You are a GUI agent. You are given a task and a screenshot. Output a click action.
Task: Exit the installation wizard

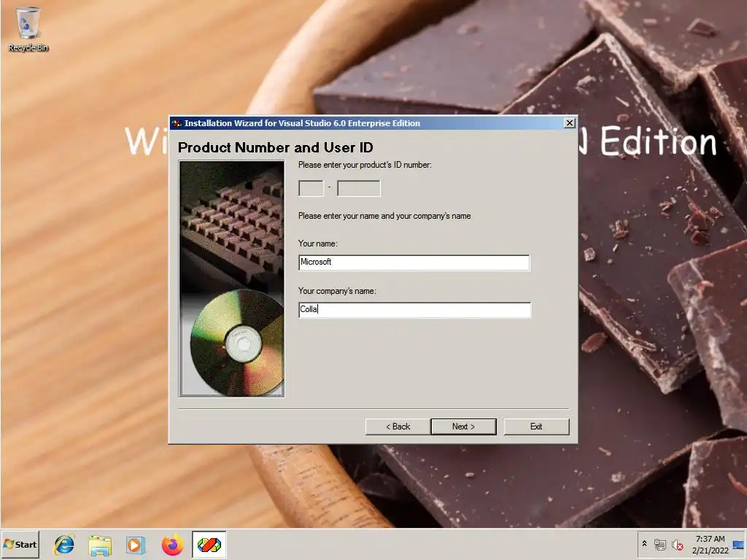[x=536, y=427]
